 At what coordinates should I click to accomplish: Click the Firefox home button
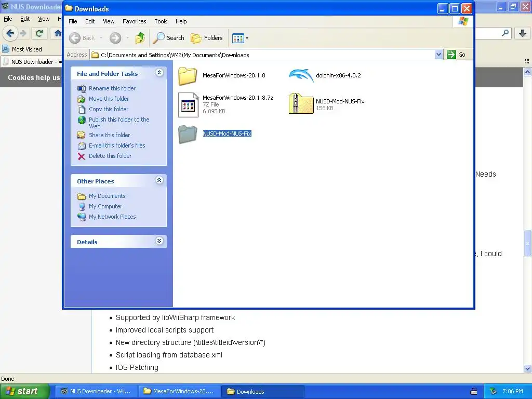(x=58, y=33)
